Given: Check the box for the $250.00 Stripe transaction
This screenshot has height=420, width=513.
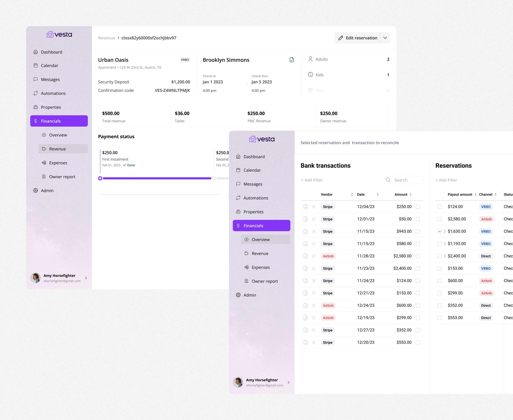Looking at the screenshot, I should 418,207.
